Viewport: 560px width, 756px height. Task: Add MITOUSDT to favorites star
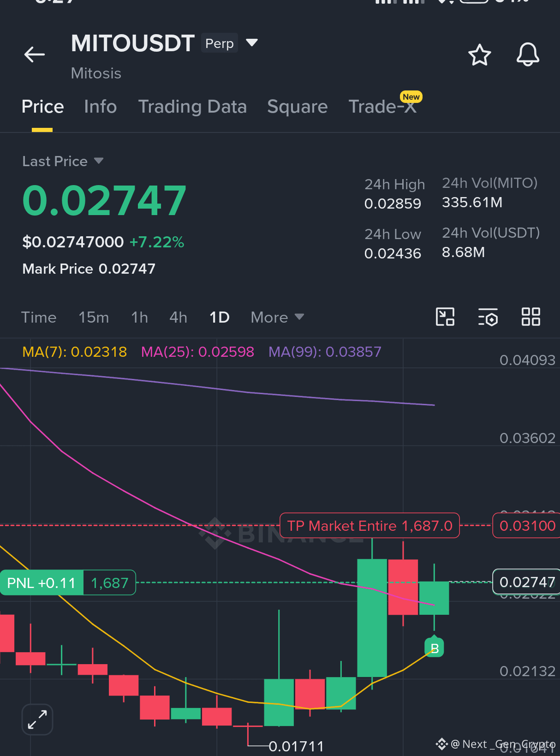[480, 55]
